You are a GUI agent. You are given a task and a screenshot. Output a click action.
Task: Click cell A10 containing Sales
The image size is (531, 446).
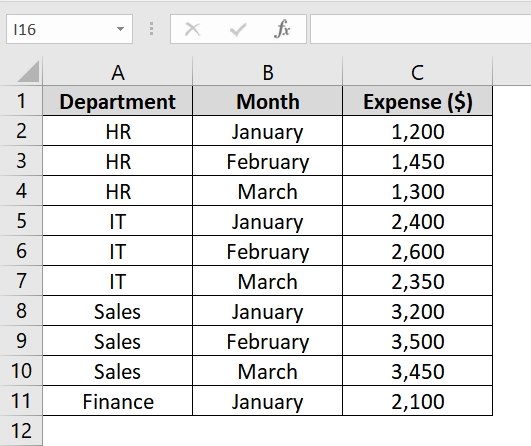coord(118,371)
